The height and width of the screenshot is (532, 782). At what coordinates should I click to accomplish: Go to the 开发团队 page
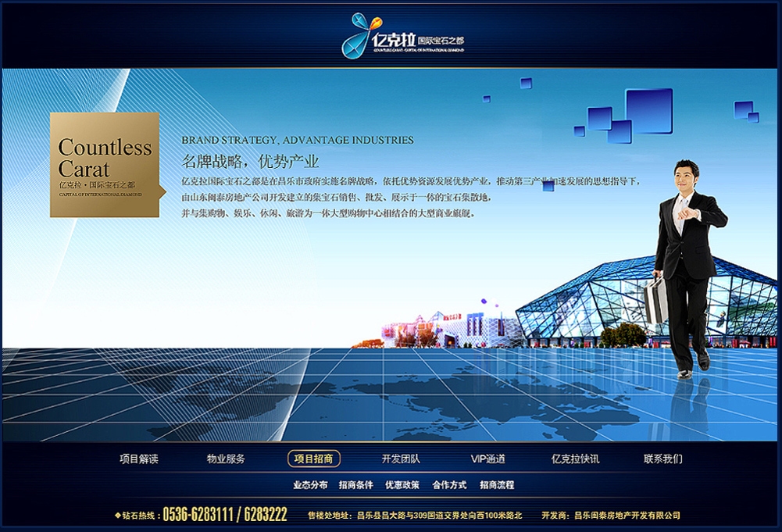coord(401,459)
